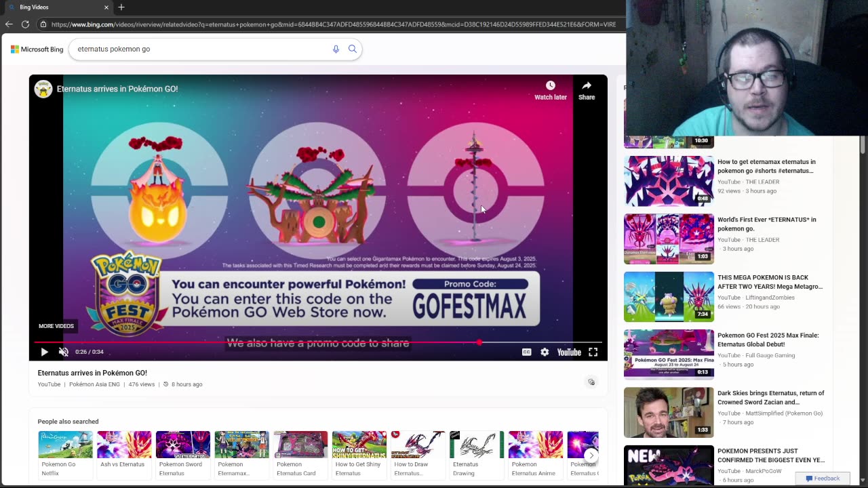This screenshot has height=488, width=868.
Task: Submit search with the magnifier icon
Action: point(353,49)
